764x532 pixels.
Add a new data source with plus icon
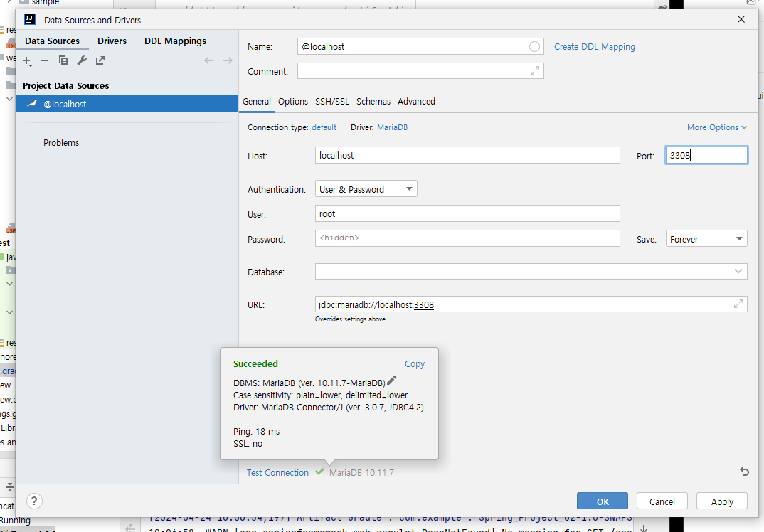click(27, 61)
